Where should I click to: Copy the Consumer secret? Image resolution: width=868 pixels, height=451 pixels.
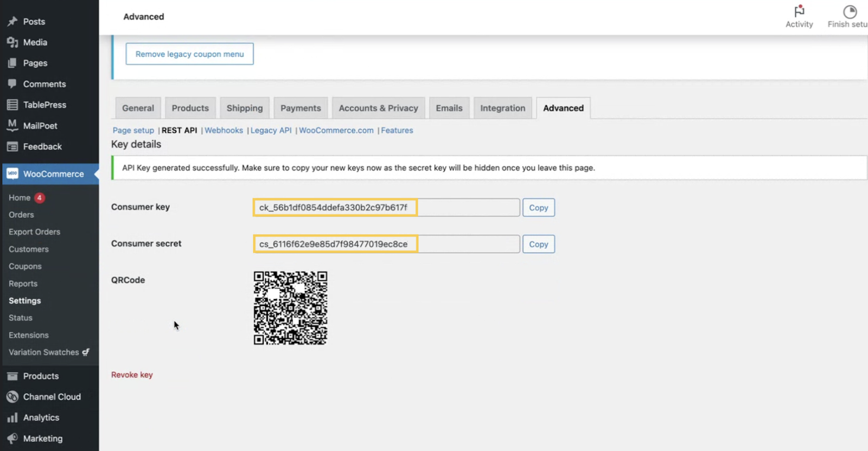click(x=539, y=244)
